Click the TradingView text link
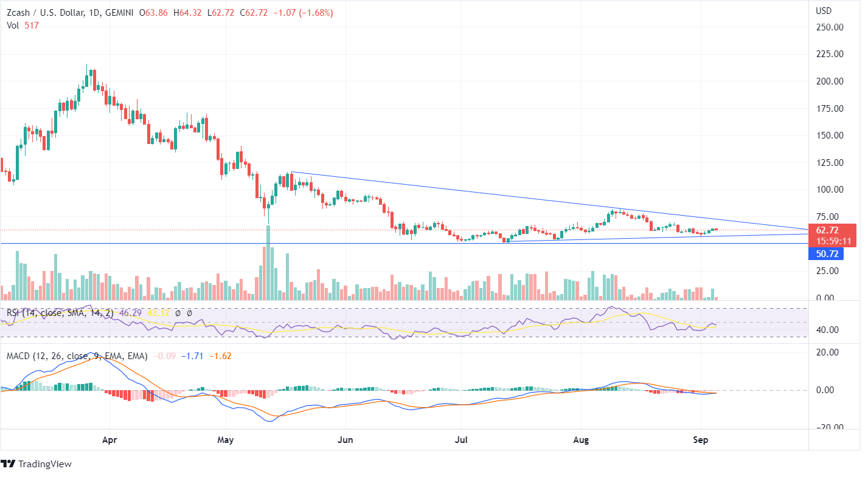 pos(45,464)
